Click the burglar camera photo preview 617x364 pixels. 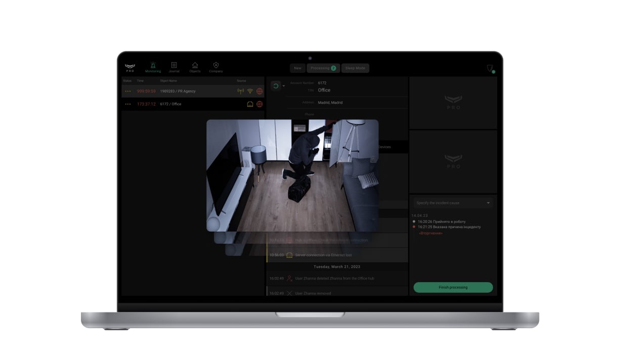point(292,175)
